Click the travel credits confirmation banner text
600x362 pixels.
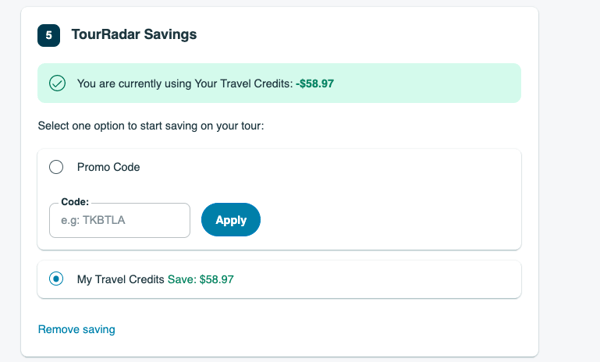click(x=205, y=83)
